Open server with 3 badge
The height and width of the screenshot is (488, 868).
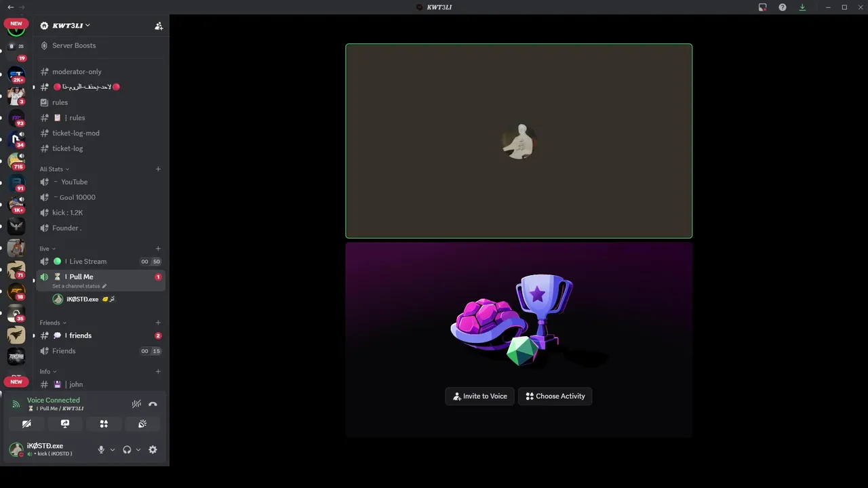tap(16, 96)
